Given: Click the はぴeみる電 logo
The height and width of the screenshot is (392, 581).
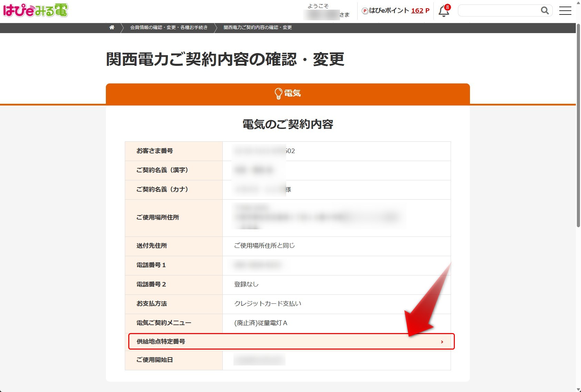Looking at the screenshot, I should (x=36, y=10).
